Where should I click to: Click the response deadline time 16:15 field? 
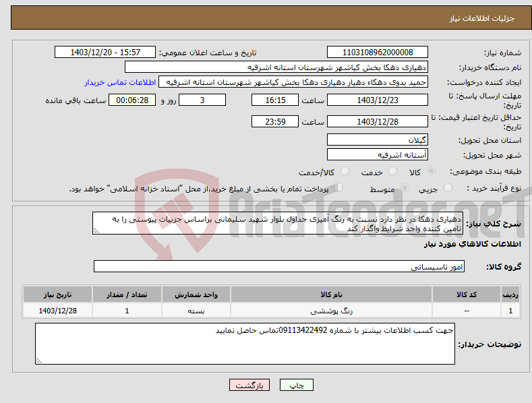point(275,100)
